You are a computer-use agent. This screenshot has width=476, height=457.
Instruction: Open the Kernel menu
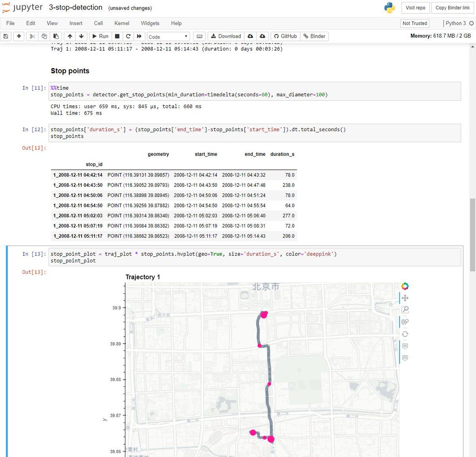click(x=122, y=23)
